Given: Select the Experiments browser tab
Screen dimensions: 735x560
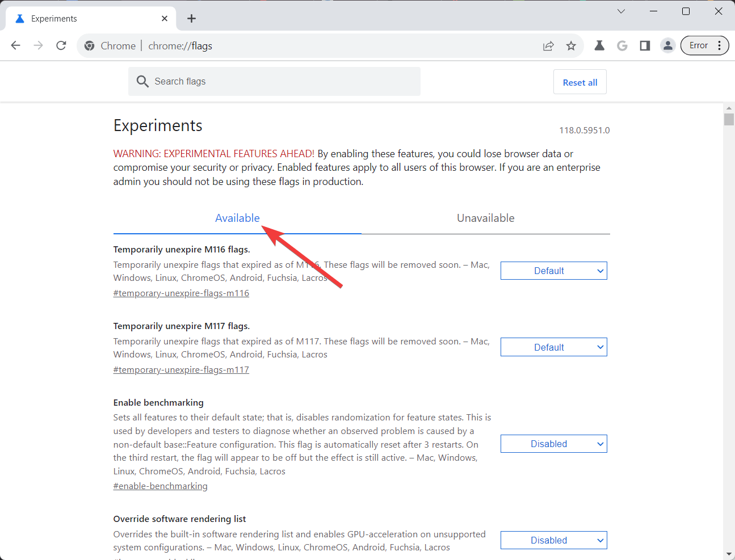Looking at the screenshot, I should [x=91, y=19].
